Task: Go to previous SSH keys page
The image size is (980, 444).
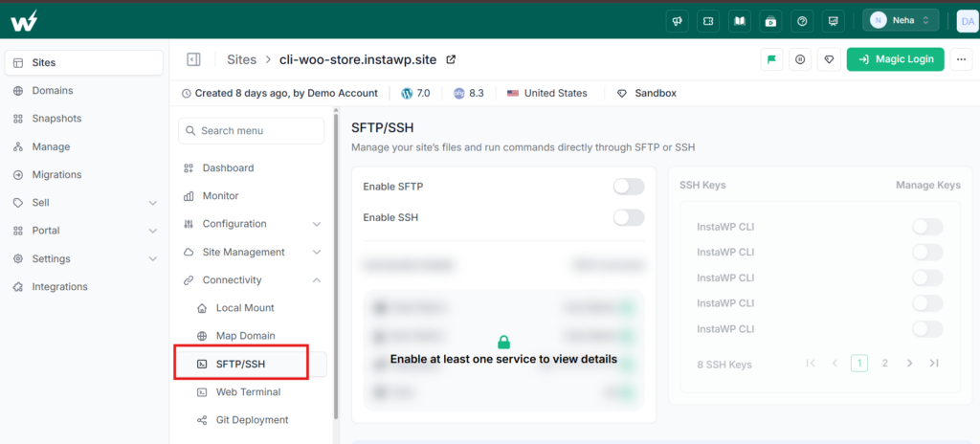Action: click(835, 364)
